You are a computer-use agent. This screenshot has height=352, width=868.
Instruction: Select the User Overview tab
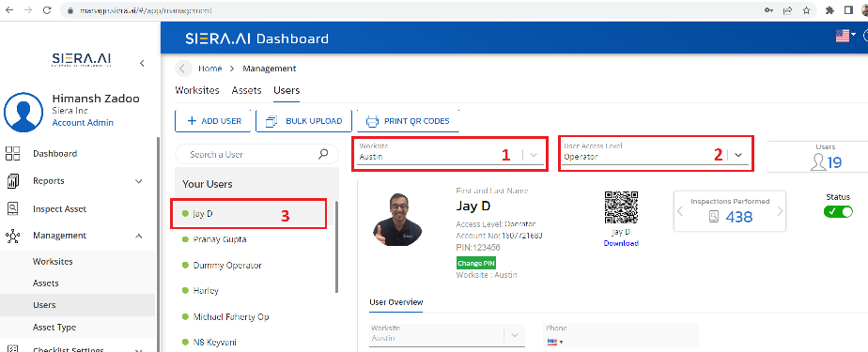point(396,302)
